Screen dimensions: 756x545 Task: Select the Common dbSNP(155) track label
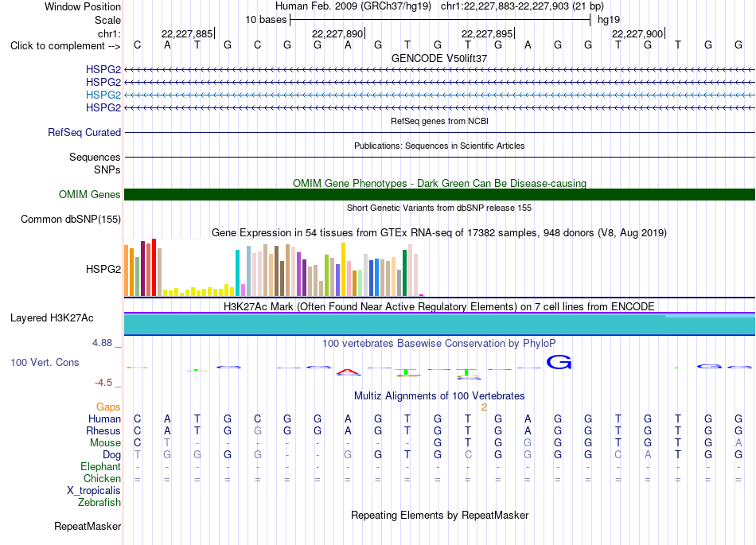(x=71, y=220)
